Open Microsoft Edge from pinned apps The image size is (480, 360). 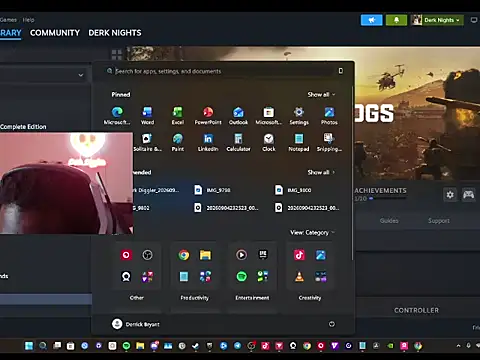117,116
